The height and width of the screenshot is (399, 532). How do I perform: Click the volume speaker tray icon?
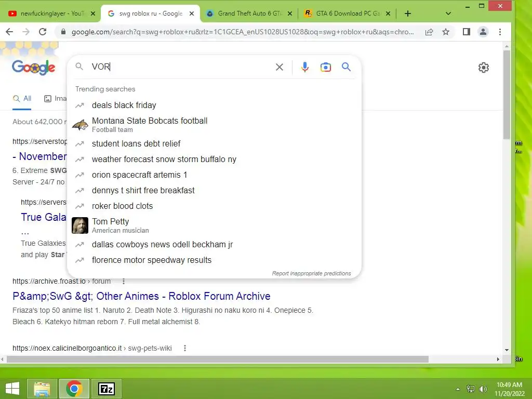tap(483, 389)
